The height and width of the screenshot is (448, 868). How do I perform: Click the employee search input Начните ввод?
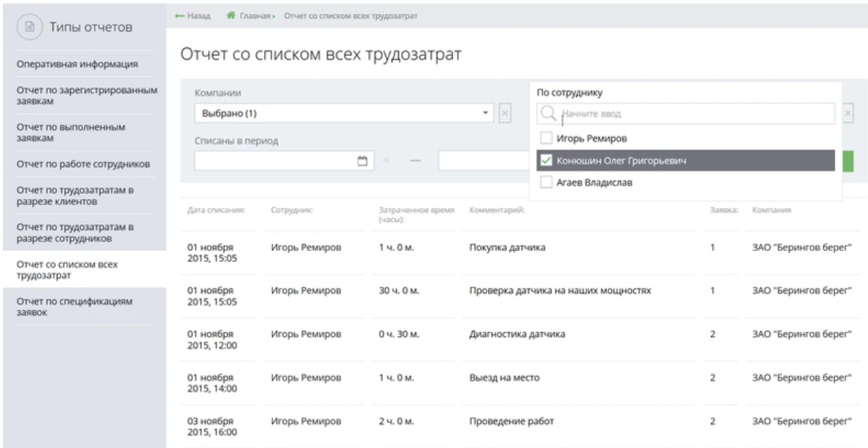coord(686,114)
